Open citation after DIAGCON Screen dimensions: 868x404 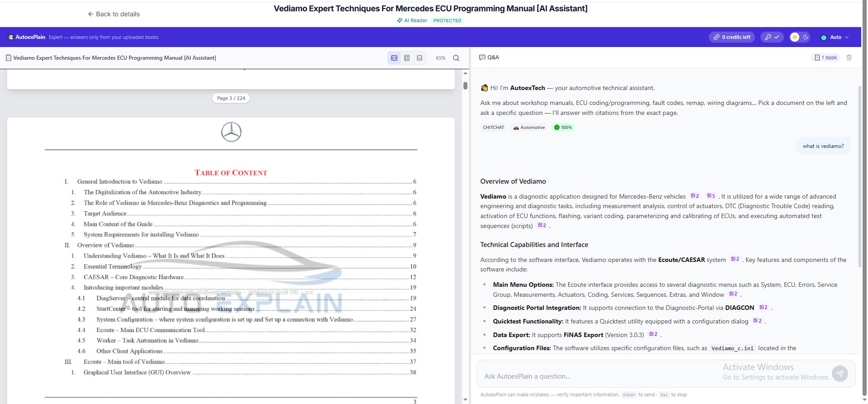pyautogui.click(x=764, y=308)
